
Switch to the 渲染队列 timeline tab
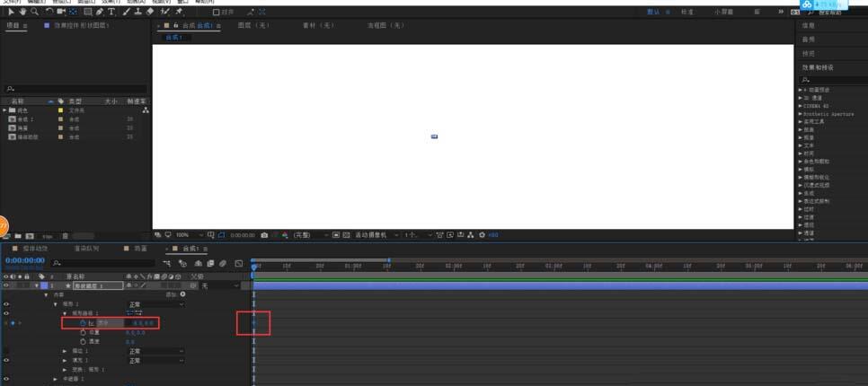(x=86, y=249)
